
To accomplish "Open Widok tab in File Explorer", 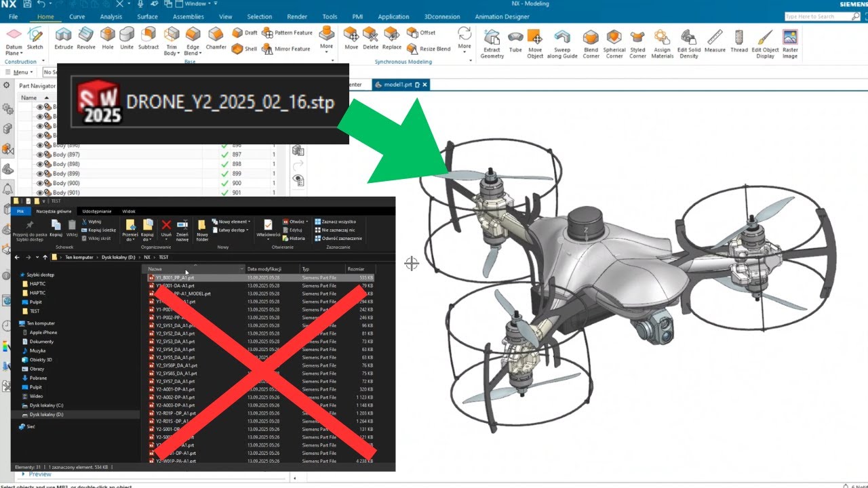I will pos(129,211).
